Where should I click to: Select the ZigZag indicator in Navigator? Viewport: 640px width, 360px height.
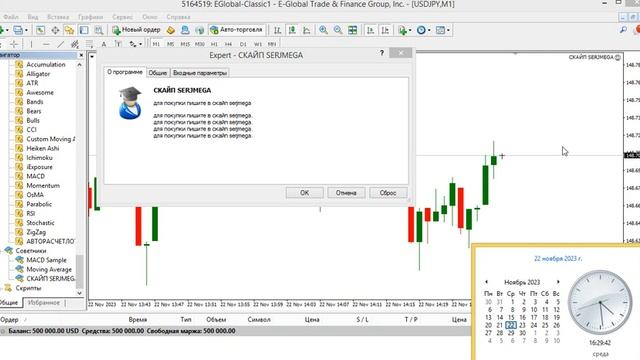(x=36, y=232)
